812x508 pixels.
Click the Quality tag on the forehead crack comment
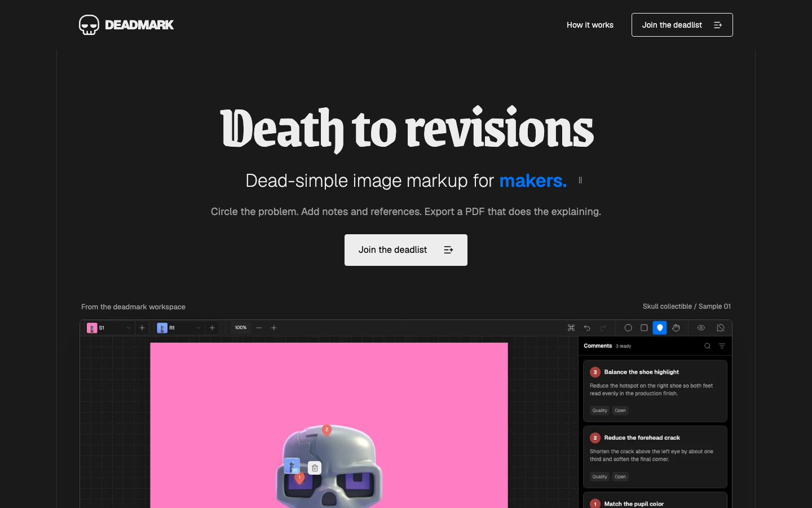(599, 477)
